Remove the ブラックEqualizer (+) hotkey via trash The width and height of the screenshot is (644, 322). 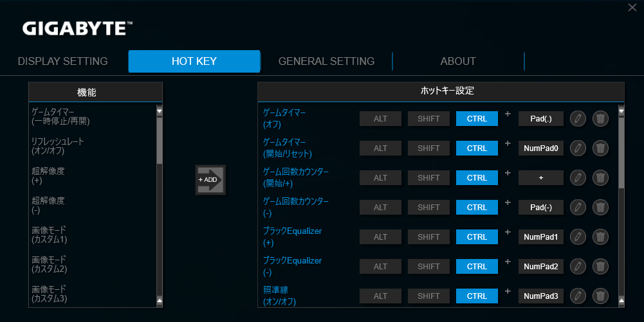(x=600, y=237)
